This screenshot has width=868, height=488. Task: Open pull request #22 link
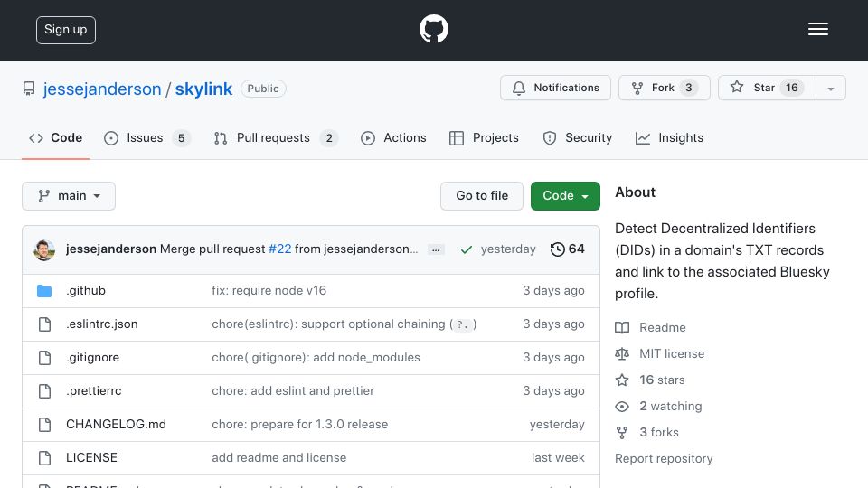pyautogui.click(x=279, y=249)
